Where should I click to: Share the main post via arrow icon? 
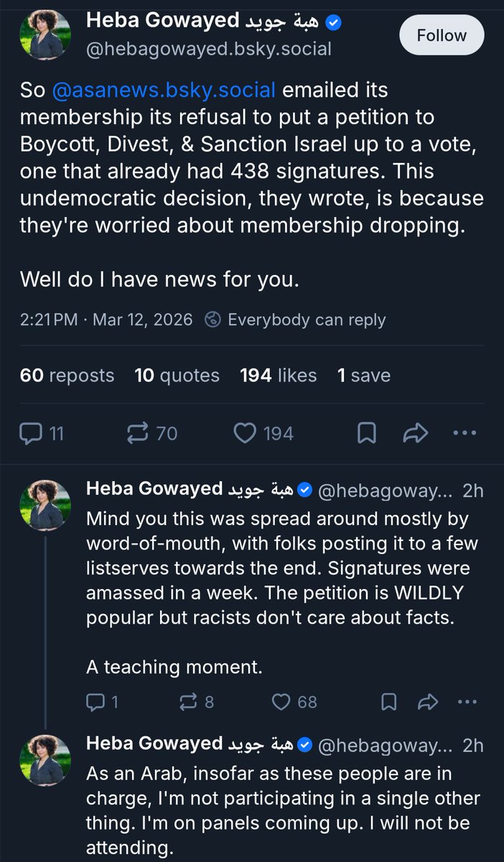click(x=416, y=433)
